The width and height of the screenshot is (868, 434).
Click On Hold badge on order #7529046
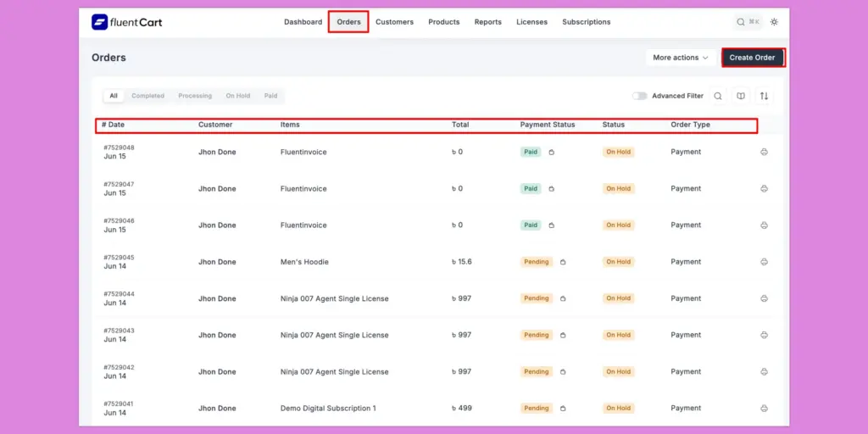click(x=618, y=225)
